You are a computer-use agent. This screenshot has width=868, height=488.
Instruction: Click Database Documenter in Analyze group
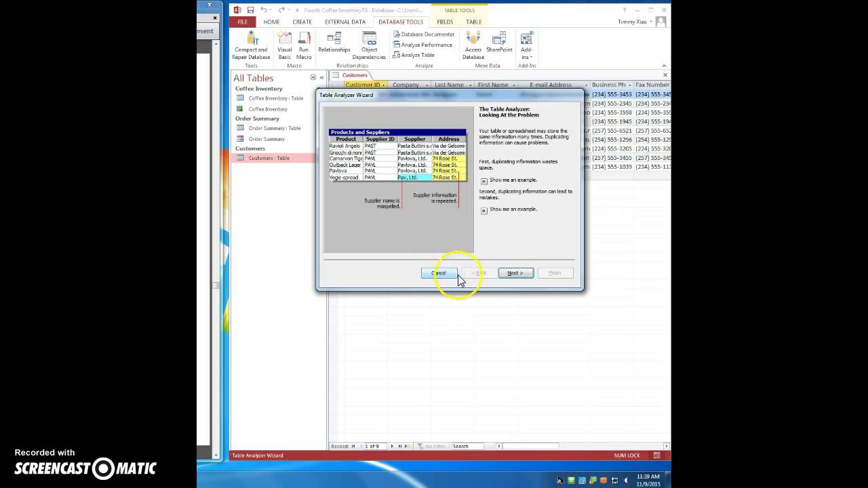click(424, 34)
